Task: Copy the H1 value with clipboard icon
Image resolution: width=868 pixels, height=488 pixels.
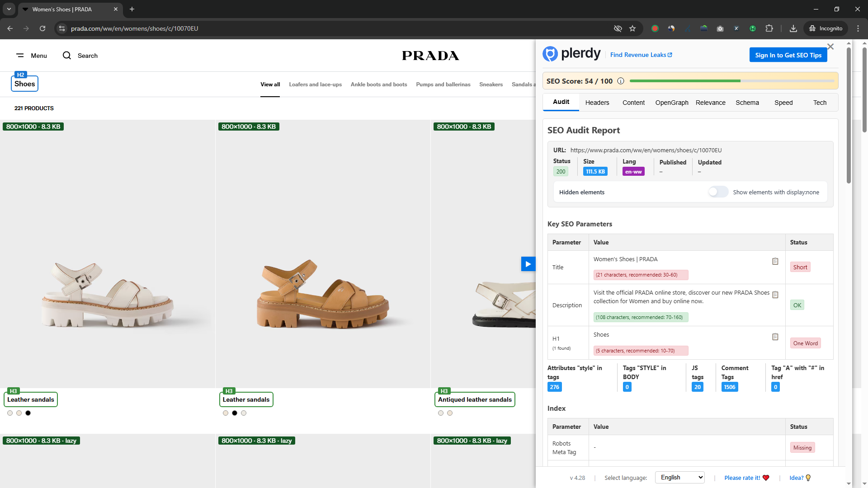Action: click(x=775, y=337)
